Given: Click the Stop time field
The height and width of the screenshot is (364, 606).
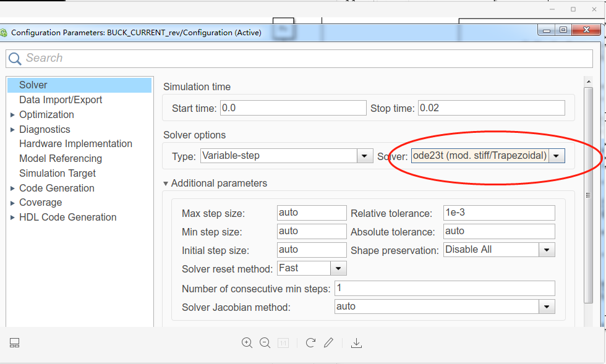Looking at the screenshot, I should coord(492,108).
